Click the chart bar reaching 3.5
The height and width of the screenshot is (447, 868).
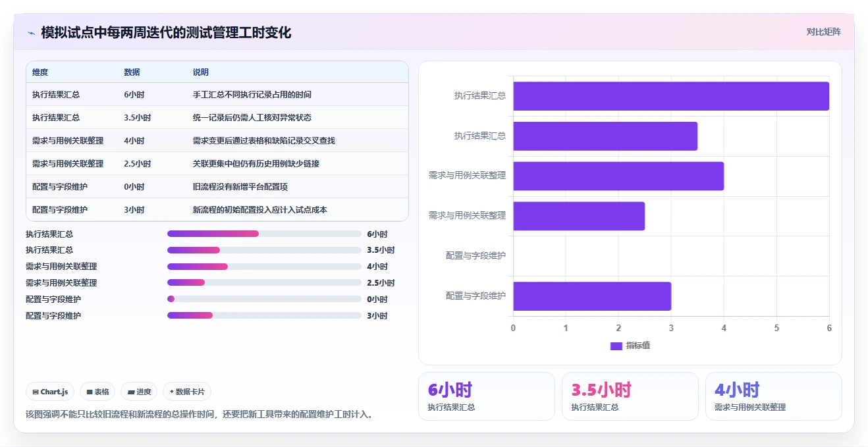pyautogui.click(x=605, y=136)
